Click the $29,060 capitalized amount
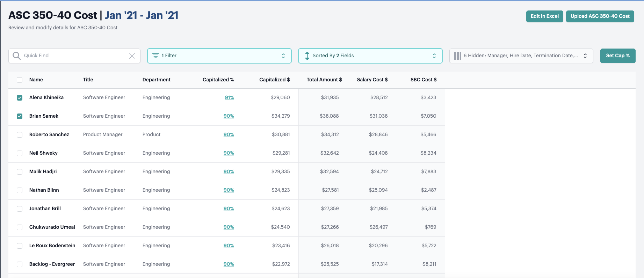644x278 pixels. pyautogui.click(x=280, y=97)
